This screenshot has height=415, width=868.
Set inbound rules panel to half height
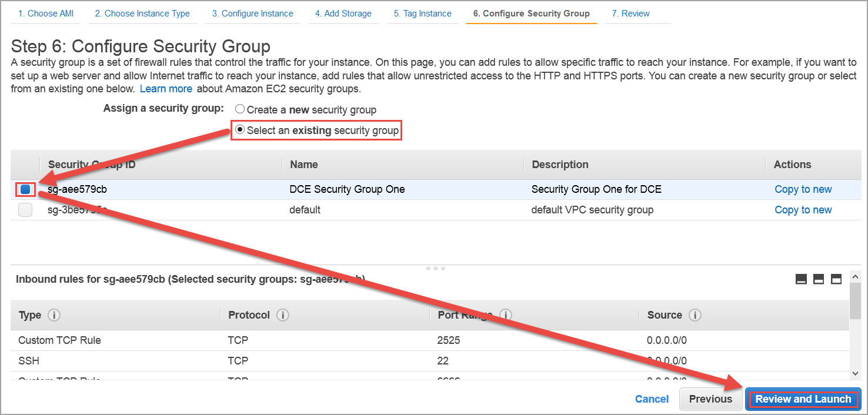(819, 279)
